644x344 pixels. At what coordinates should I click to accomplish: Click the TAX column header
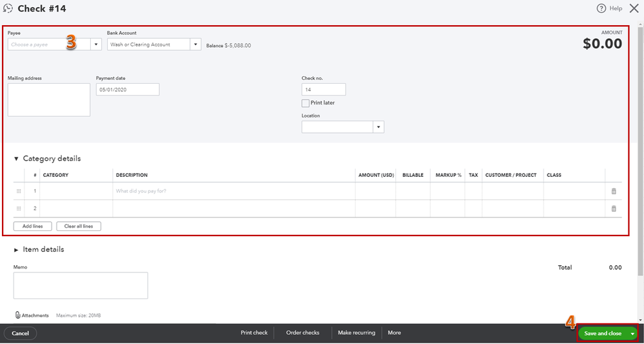point(474,175)
